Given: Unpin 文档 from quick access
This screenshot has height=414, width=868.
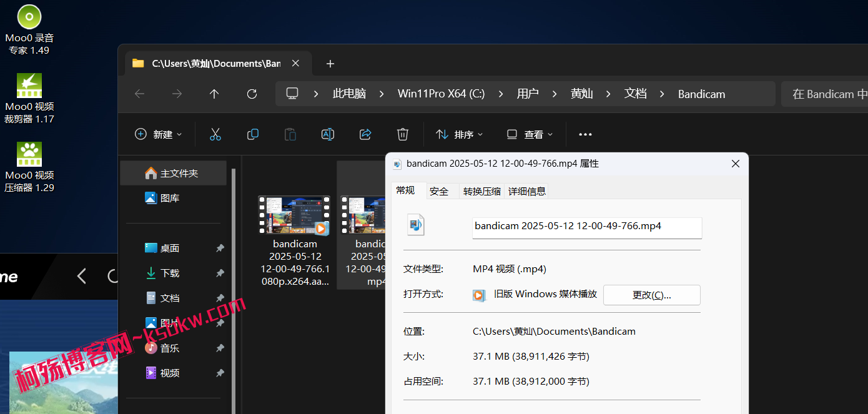Looking at the screenshot, I should [x=220, y=298].
